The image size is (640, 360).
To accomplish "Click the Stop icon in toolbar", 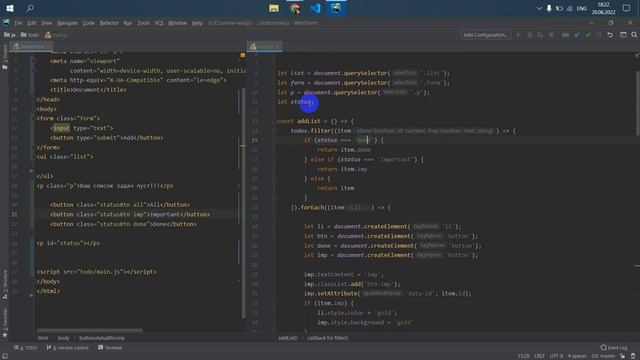I will pos(551,35).
